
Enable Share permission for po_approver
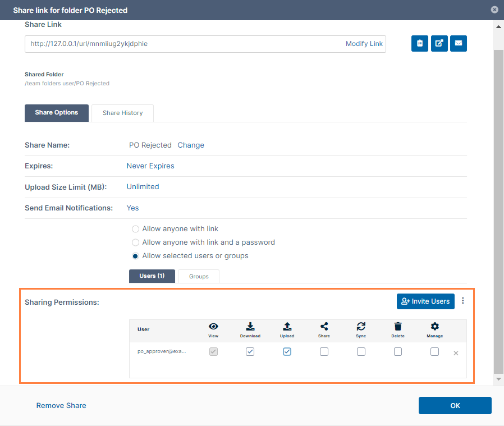(x=324, y=352)
